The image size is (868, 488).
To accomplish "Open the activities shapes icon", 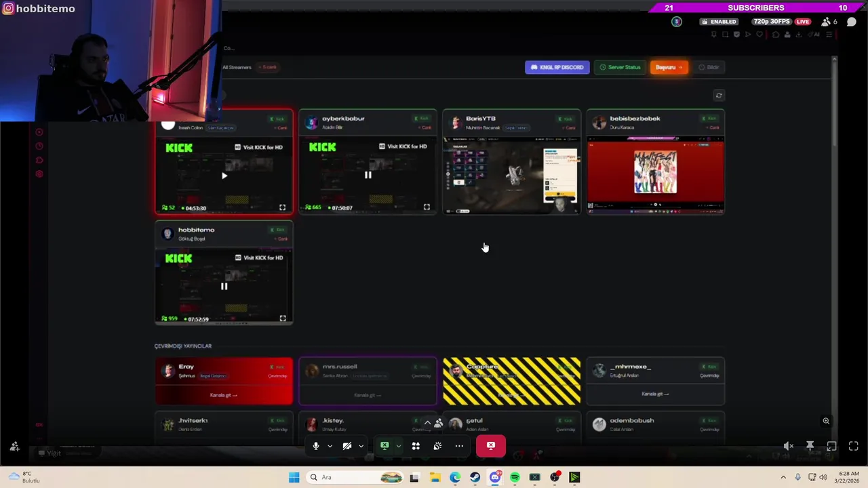I will pos(416,446).
